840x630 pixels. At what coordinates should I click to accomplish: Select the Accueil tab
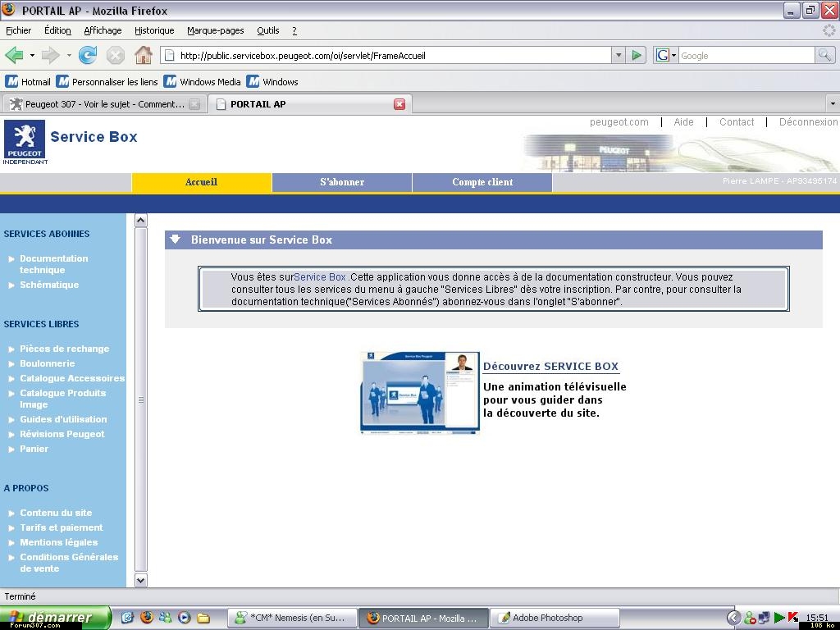202,182
